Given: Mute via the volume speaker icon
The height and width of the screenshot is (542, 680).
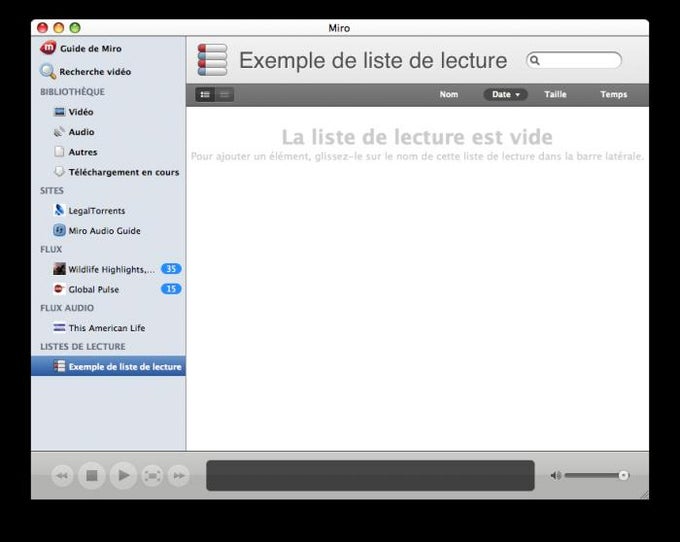Looking at the screenshot, I should tap(556, 476).
